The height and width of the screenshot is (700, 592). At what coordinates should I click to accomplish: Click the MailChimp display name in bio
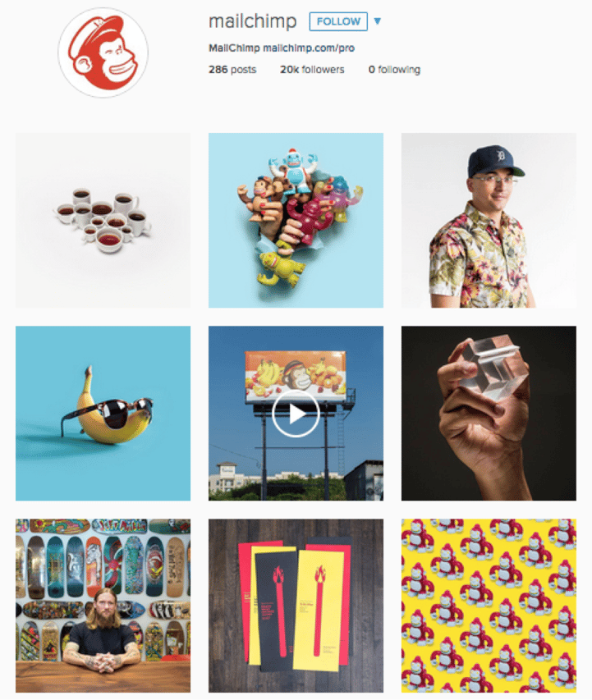point(234,48)
